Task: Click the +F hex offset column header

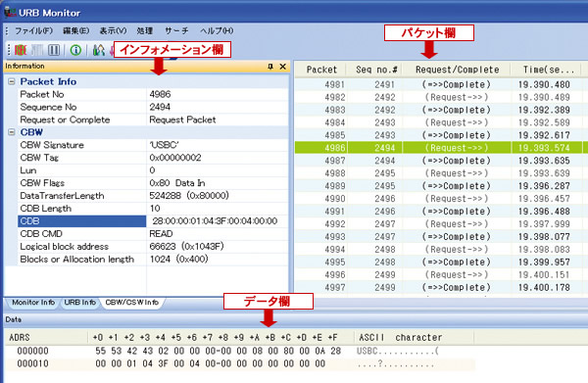Action: point(332,337)
